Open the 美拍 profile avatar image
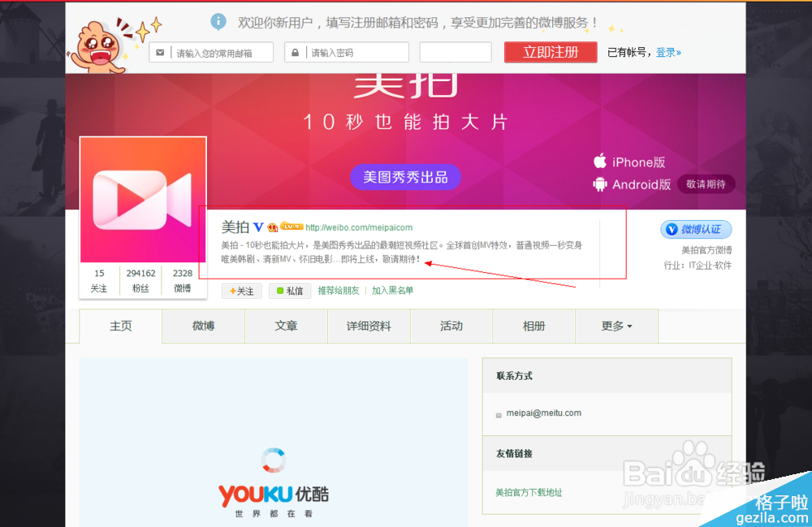This screenshot has width=812, height=527. click(x=143, y=199)
